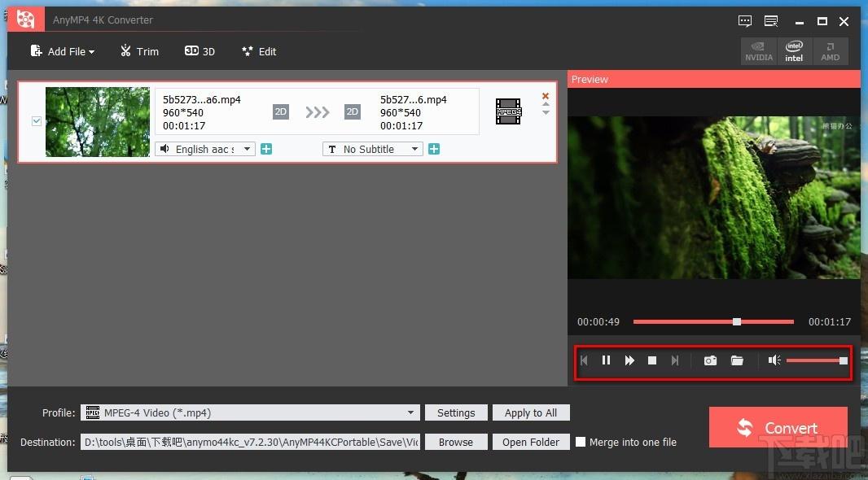Move the file up with the up arrow

coord(546,104)
